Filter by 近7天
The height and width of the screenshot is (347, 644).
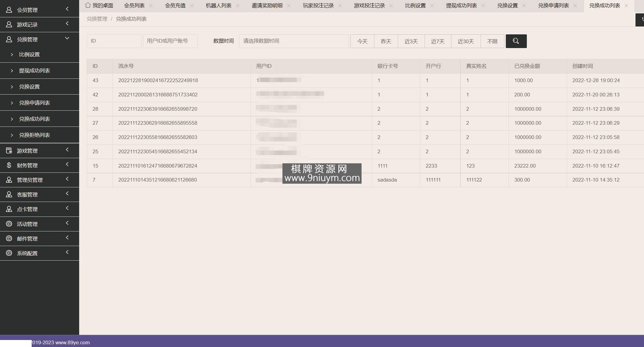click(x=438, y=41)
